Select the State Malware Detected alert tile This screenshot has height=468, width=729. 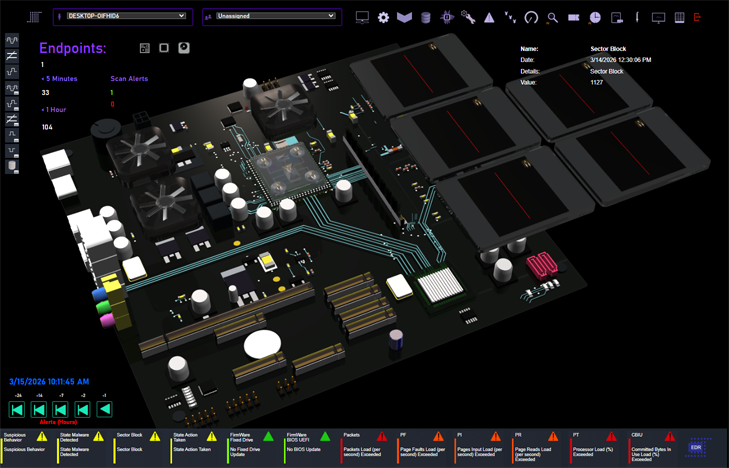coord(82,443)
